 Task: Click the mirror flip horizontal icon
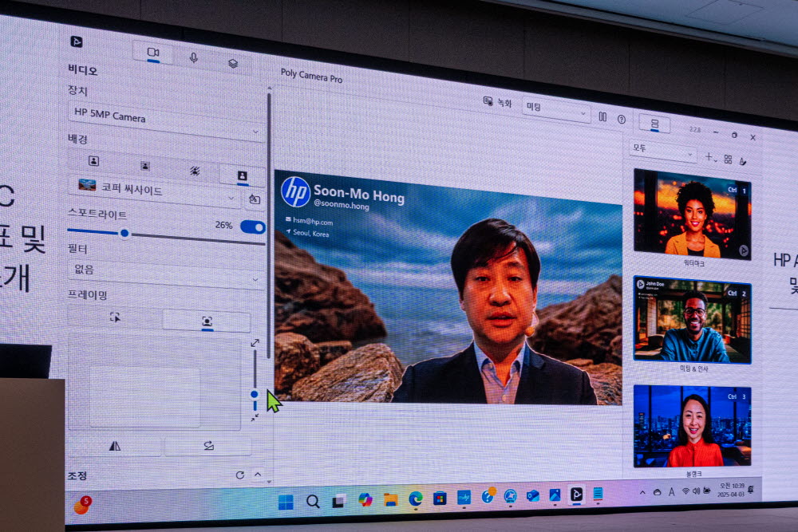tap(115, 446)
